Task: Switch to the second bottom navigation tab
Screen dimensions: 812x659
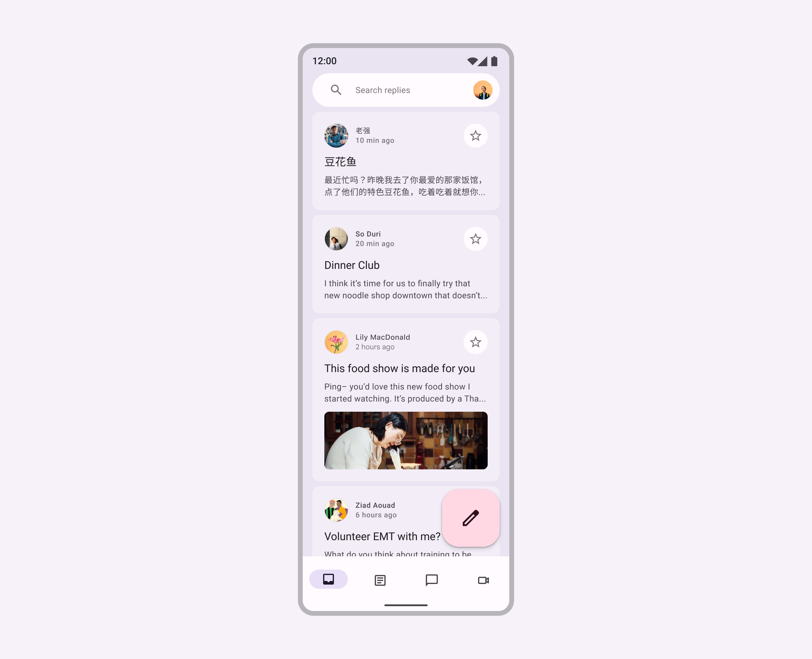Action: click(x=380, y=580)
